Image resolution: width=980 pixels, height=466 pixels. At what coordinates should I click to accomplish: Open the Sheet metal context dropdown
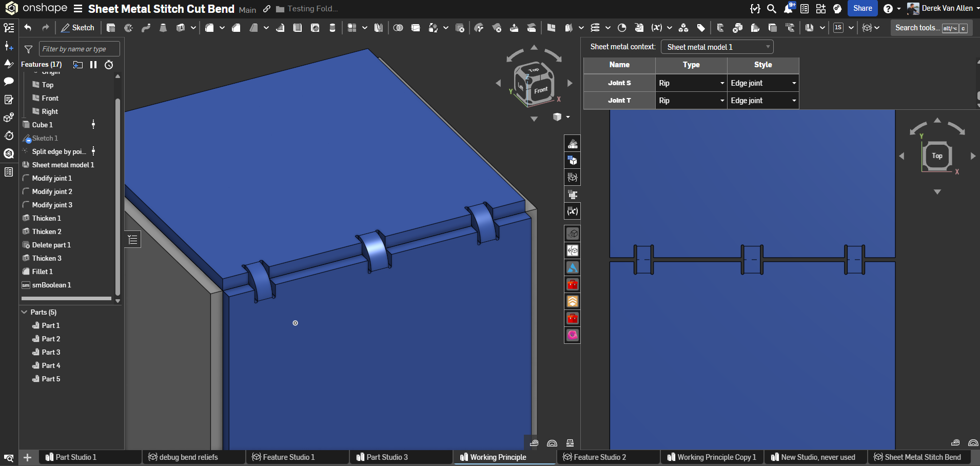click(x=717, y=47)
